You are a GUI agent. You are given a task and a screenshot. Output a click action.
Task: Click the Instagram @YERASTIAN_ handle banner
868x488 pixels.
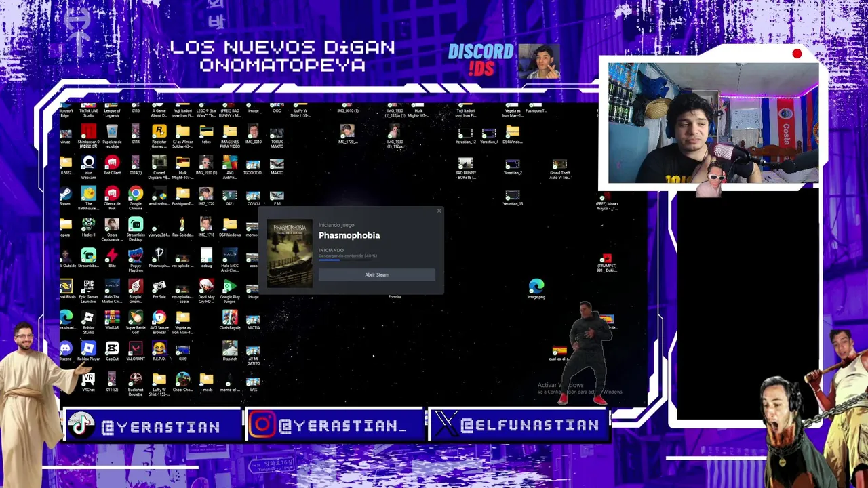335,425
